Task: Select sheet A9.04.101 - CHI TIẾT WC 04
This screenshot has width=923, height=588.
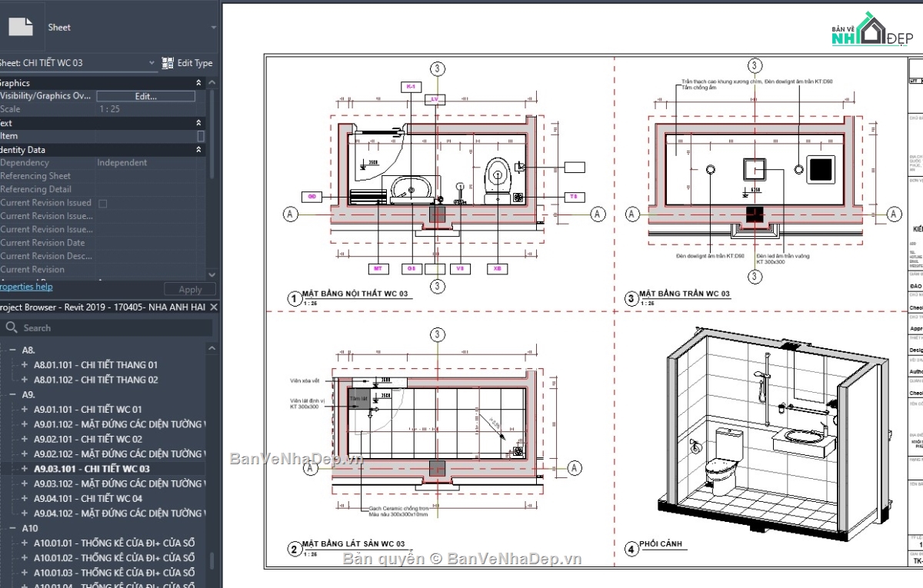Action: (x=88, y=498)
